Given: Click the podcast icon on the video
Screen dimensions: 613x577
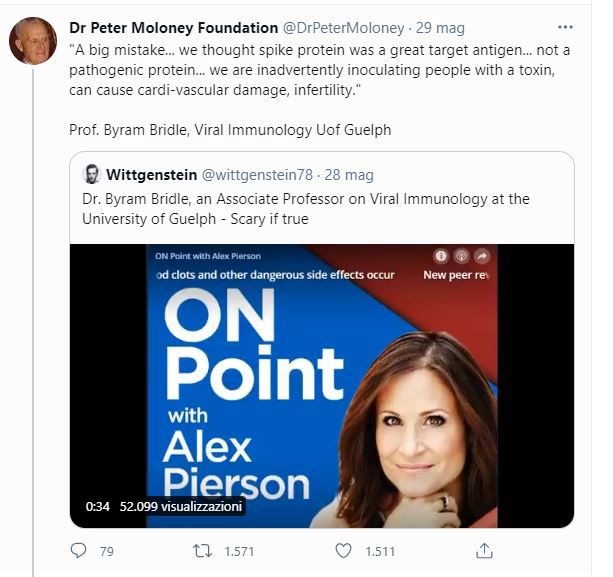Looking at the screenshot, I should point(461,255).
